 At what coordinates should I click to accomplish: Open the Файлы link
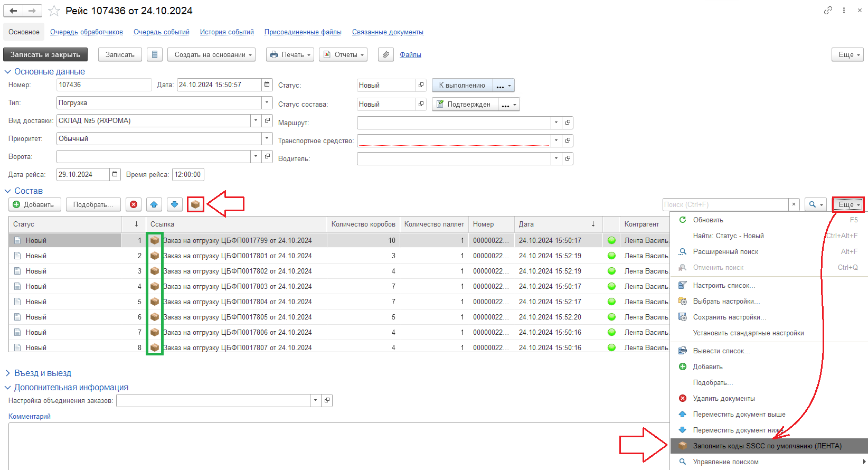click(410, 55)
